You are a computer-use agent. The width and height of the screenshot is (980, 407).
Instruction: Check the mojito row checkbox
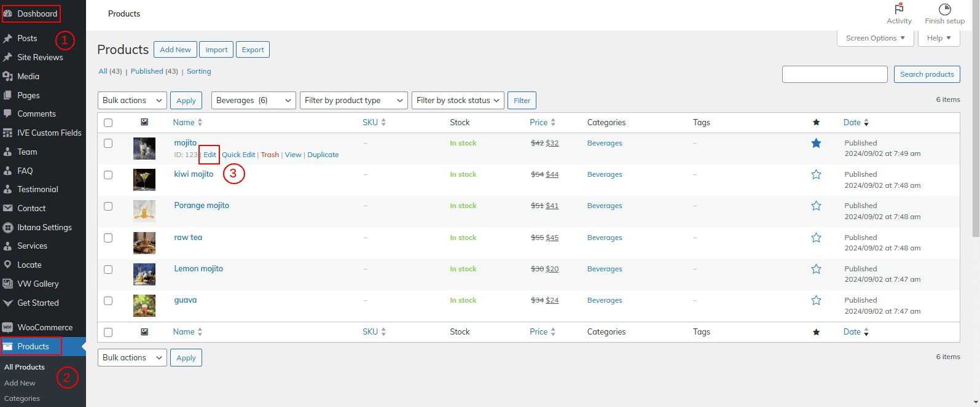(x=108, y=144)
